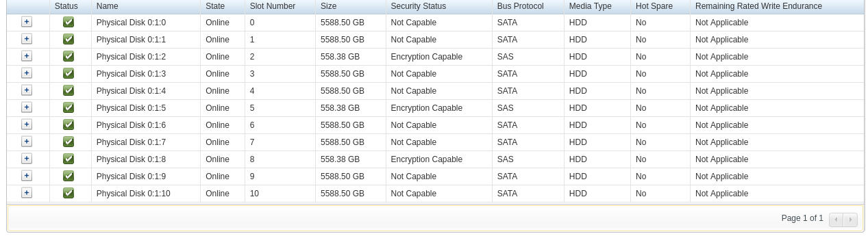Viewport: 868px width, 249px height.
Task: Click green status check of Disk 0:1:4
Action: click(x=69, y=90)
